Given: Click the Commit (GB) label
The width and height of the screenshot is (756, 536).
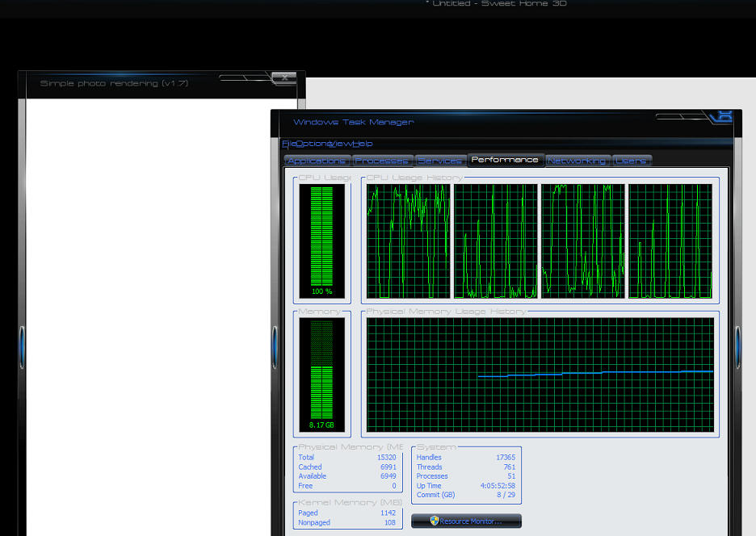Looking at the screenshot, I should [435, 495].
